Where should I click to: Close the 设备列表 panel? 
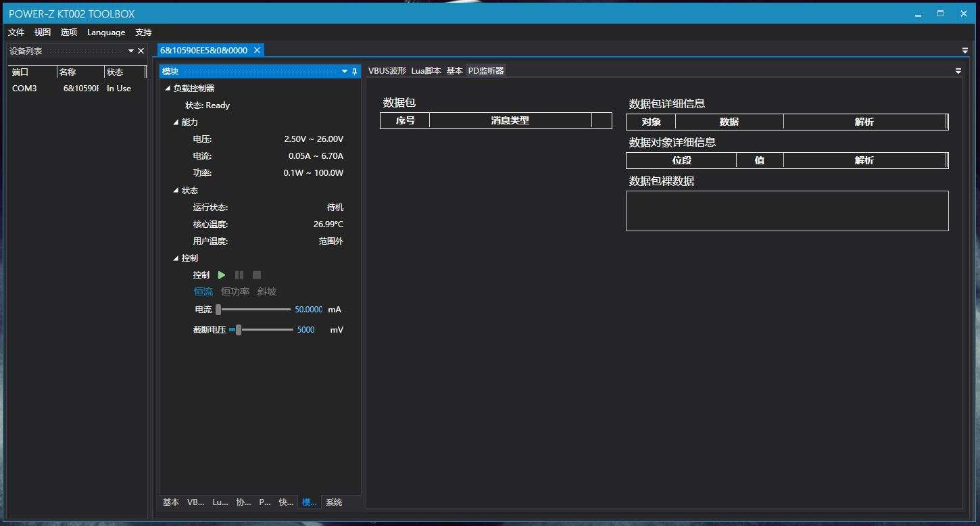141,51
